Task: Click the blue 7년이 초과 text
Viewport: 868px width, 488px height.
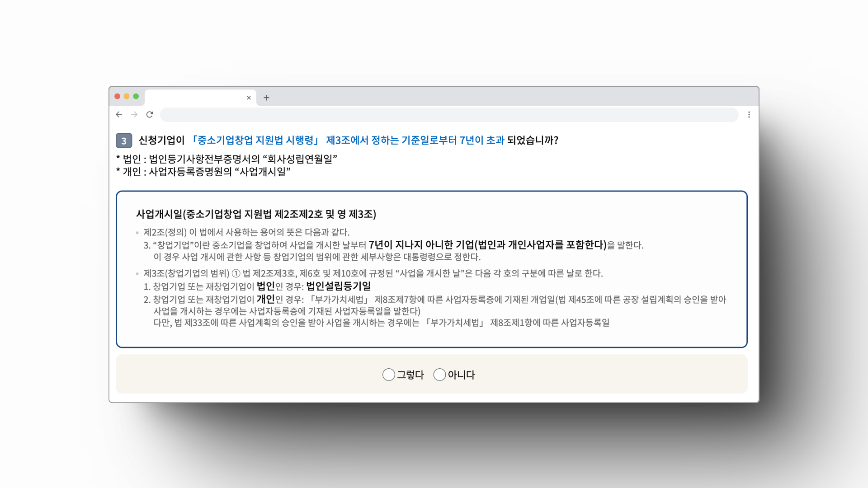Action: pyautogui.click(x=481, y=140)
